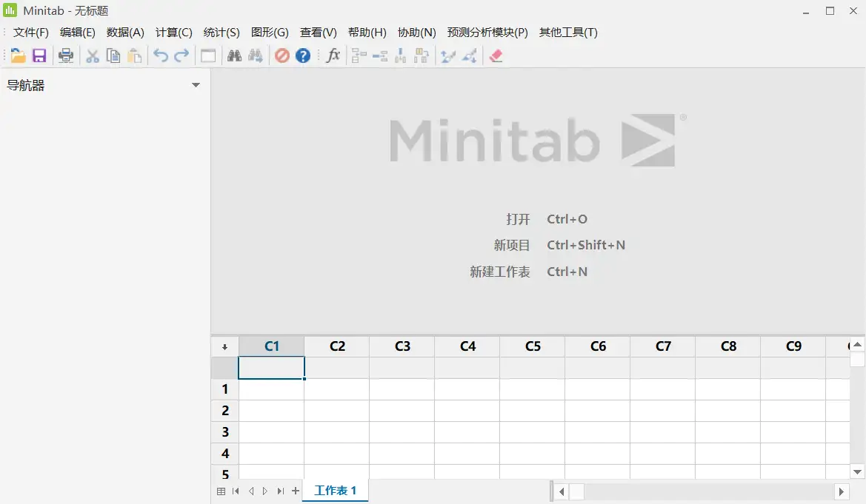Click the column insert icon left of move columns
The height and width of the screenshot is (504, 866).
point(401,56)
